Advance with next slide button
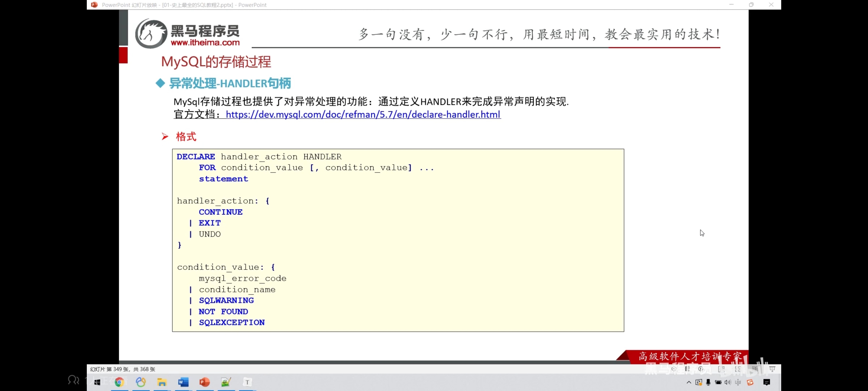Image resolution: width=868 pixels, height=391 pixels. coord(701,369)
